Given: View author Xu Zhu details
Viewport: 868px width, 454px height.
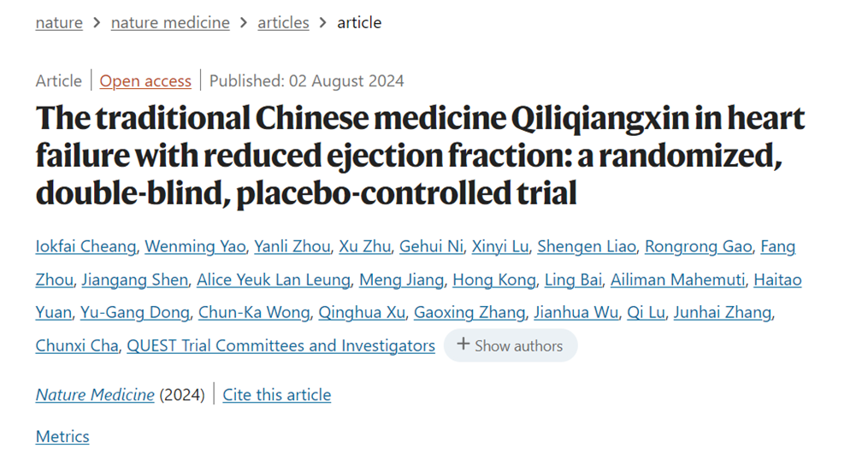Looking at the screenshot, I should pos(365,246).
